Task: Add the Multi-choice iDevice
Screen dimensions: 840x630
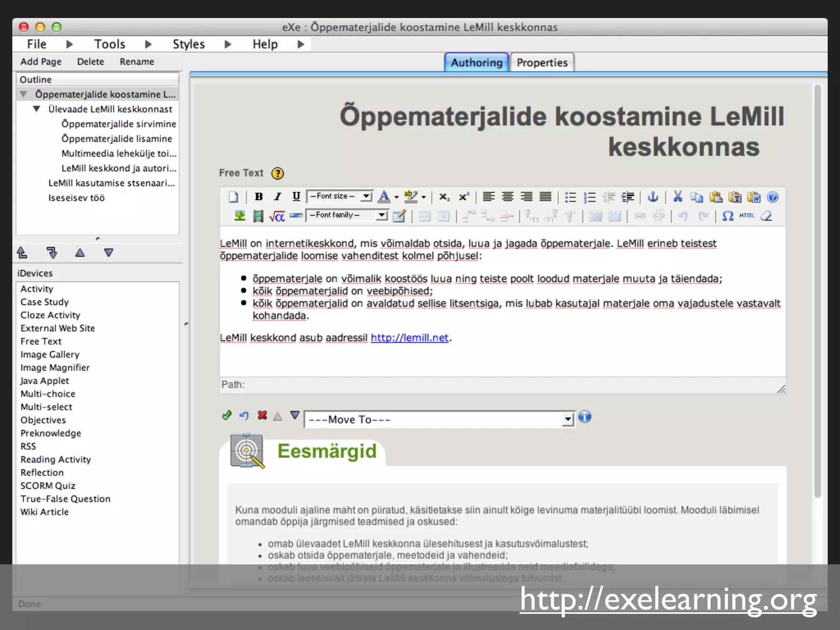Action: (48, 394)
